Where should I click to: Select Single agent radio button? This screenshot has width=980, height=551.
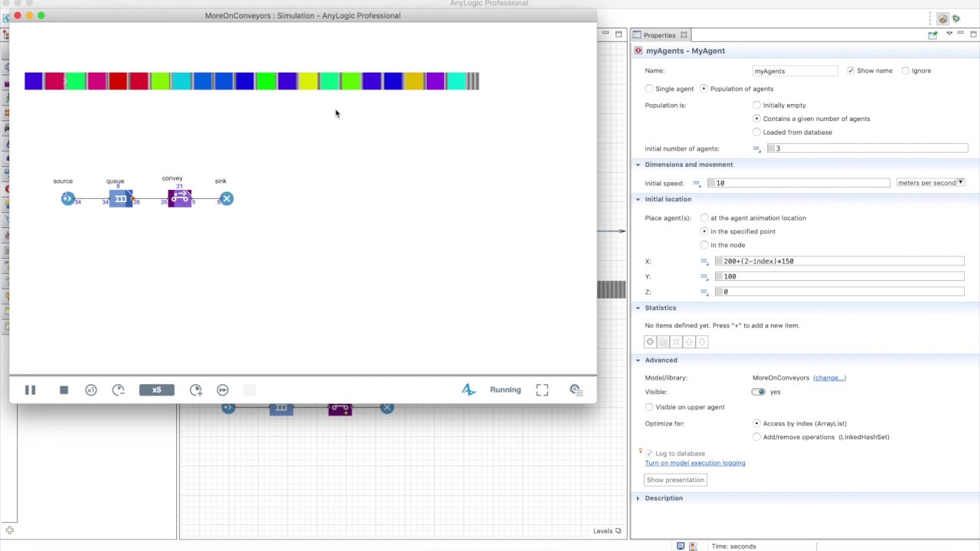pos(649,89)
